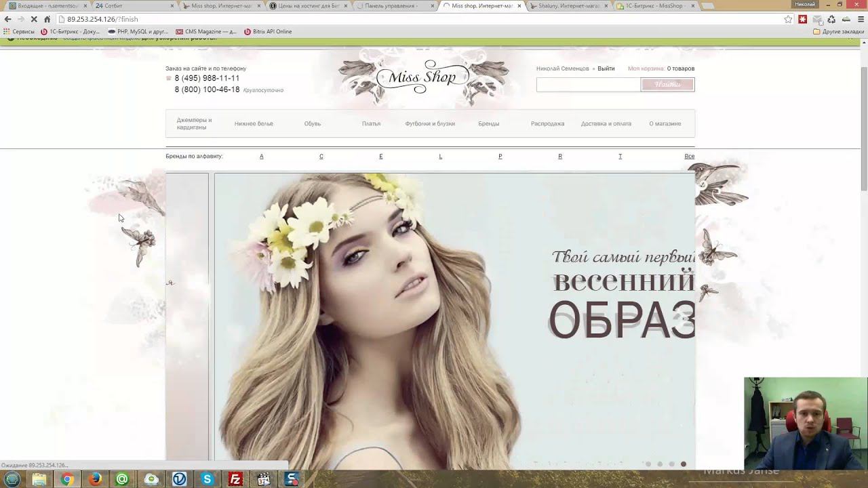Filter brands by letter A
This screenshot has width=868, height=488.
[262, 157]
